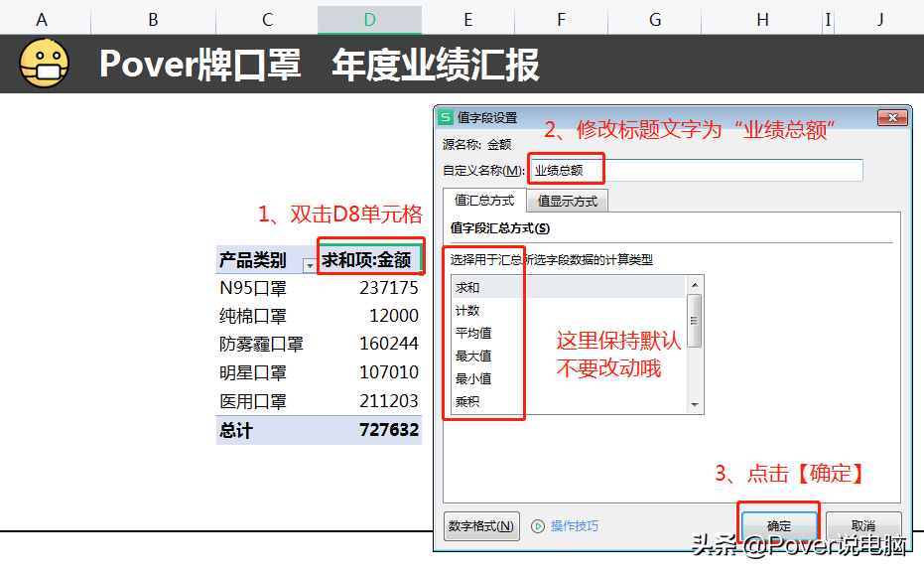
Task: Click the 值字段汇总方式(S) label
Action: click(500, 228)
